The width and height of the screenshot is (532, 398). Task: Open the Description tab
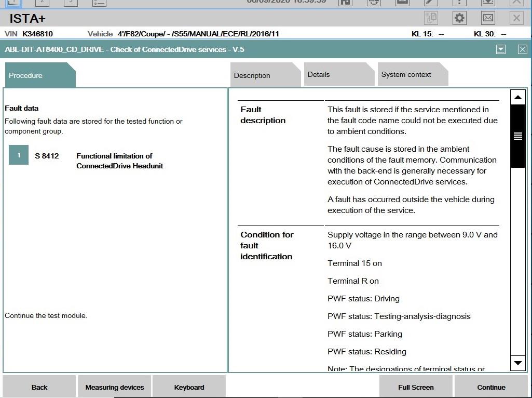[x=265, y=75]
